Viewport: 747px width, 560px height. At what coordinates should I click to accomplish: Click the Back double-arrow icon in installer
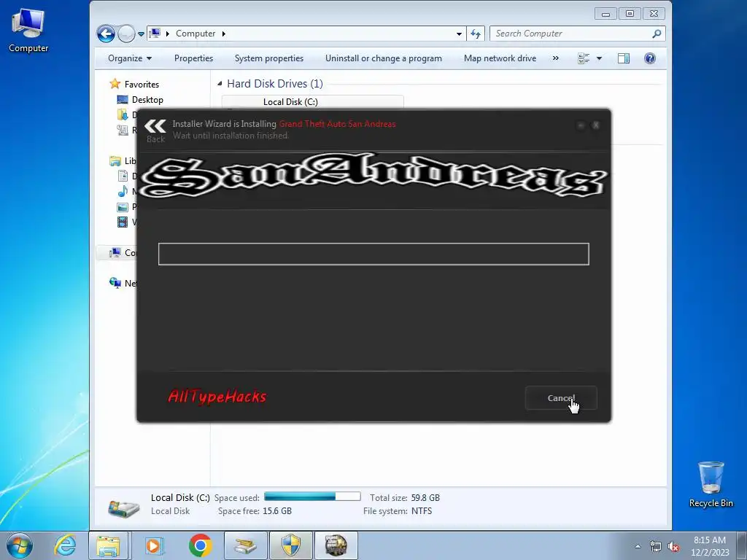coord(155,127)
